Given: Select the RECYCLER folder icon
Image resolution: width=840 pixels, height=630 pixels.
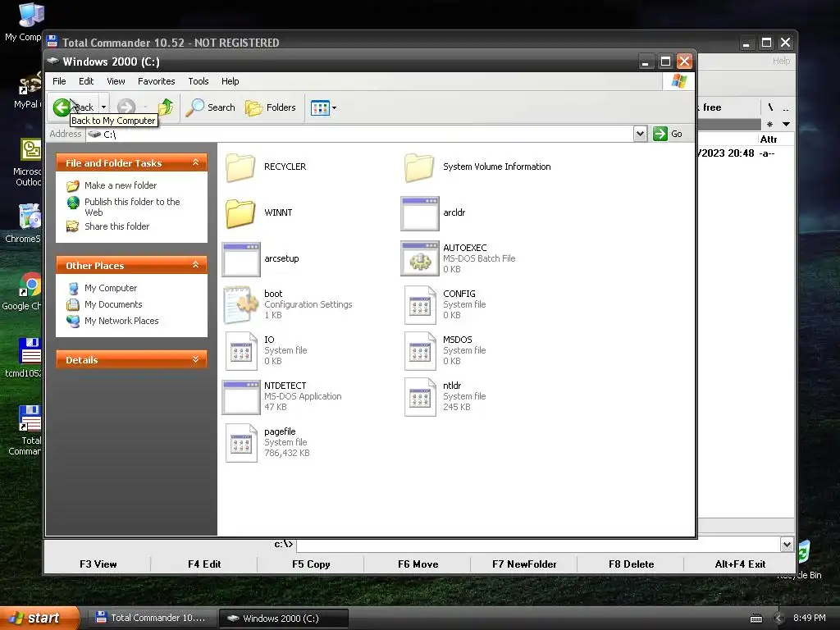Looking at the screenshot, I should pyautogui.click(x=240, y=167).
